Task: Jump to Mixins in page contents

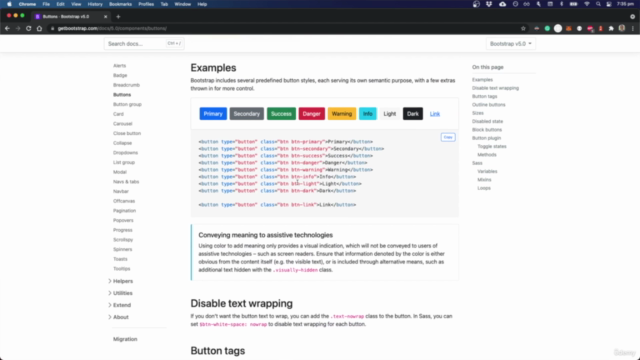Action: click(484, 180)
